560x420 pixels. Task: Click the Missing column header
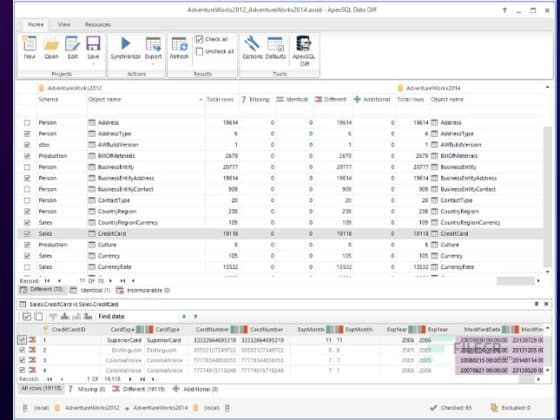tap(256, 100)
